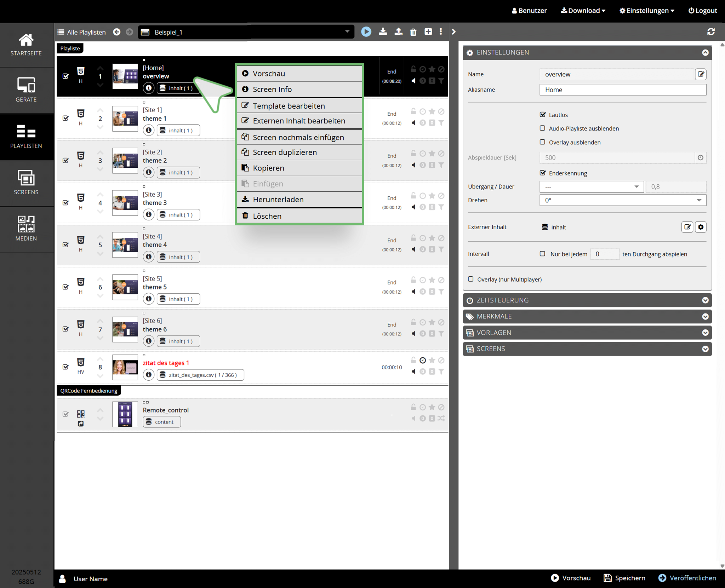
Task: Open Geräte in the left sidebar
Action: coord(26,90)
